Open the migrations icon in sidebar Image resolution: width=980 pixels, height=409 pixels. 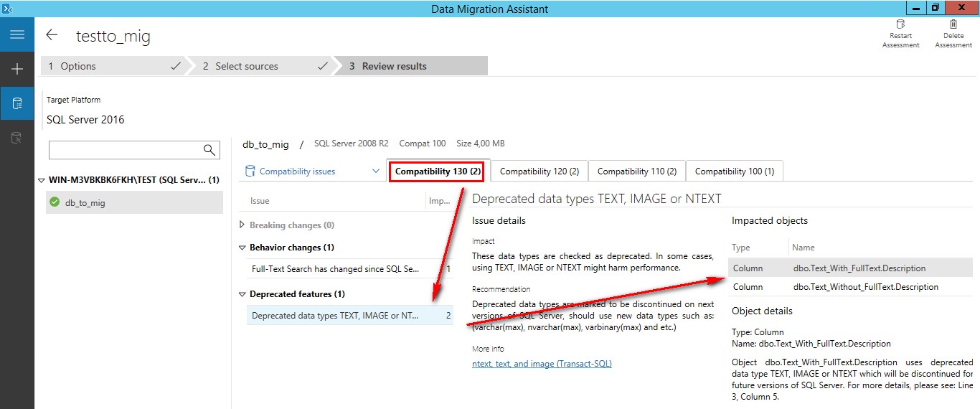[17, 138]
